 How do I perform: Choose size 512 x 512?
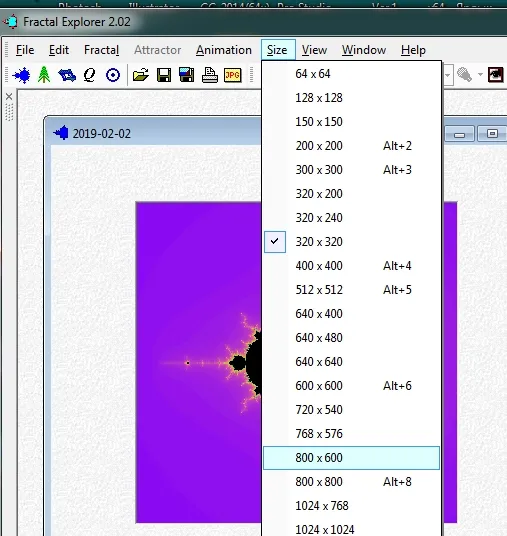click(x=351, y=290)
